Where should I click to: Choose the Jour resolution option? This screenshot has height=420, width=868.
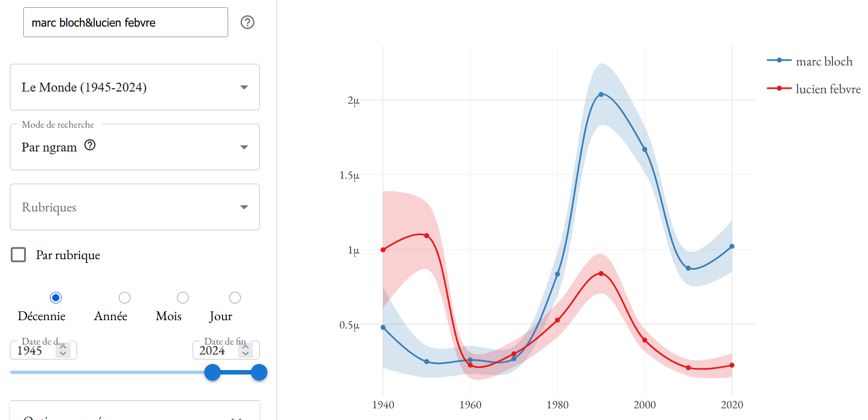pos(235,298)
